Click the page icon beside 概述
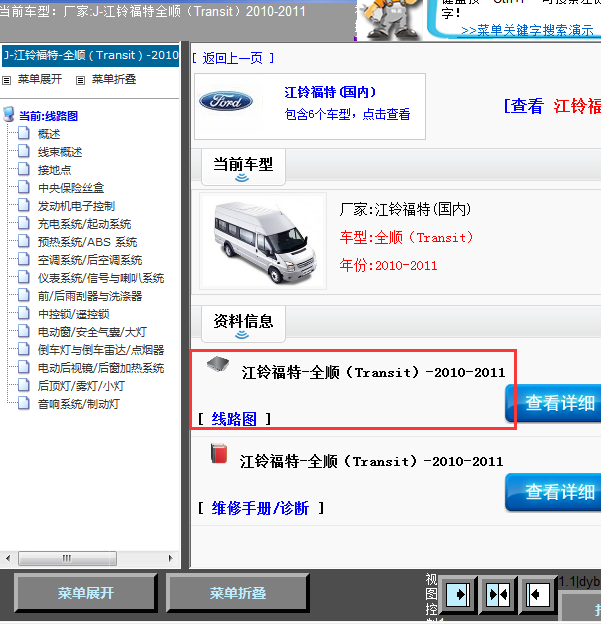601x624 pixels. point(24,133)
